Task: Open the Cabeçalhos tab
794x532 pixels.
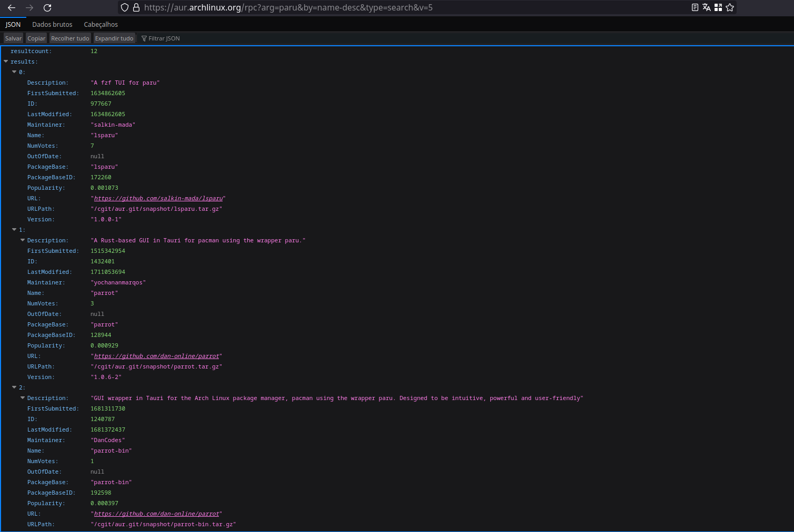Action: tap(100, 24)
